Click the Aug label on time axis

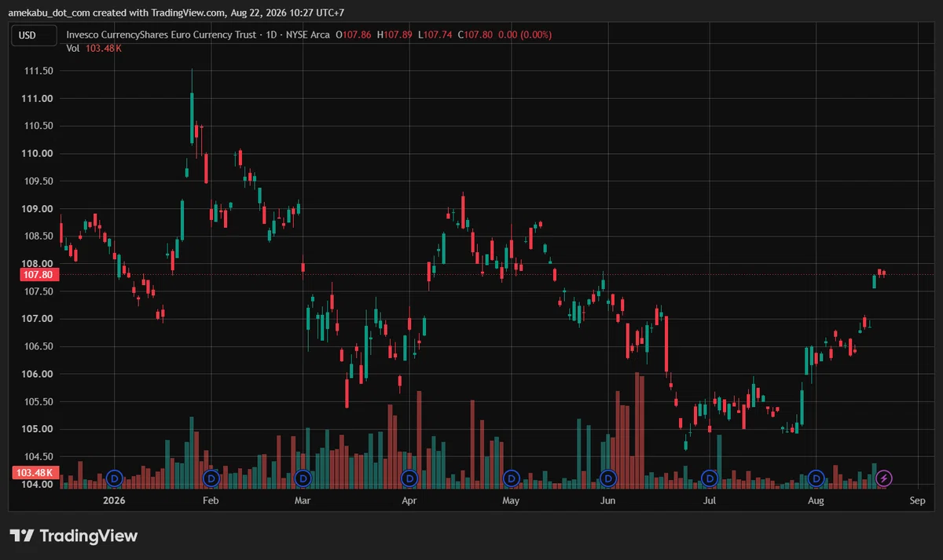pos(816,500)
